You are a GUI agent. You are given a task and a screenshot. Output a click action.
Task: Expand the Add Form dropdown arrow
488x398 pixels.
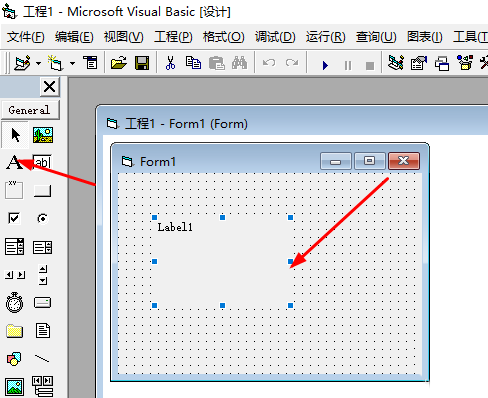coord(72,63)
